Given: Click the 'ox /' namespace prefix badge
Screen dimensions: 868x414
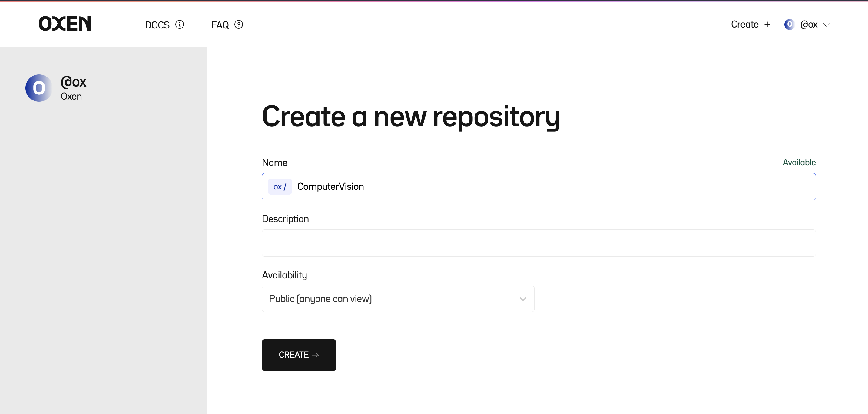Looking at the screenshot, I should [280, 187].
